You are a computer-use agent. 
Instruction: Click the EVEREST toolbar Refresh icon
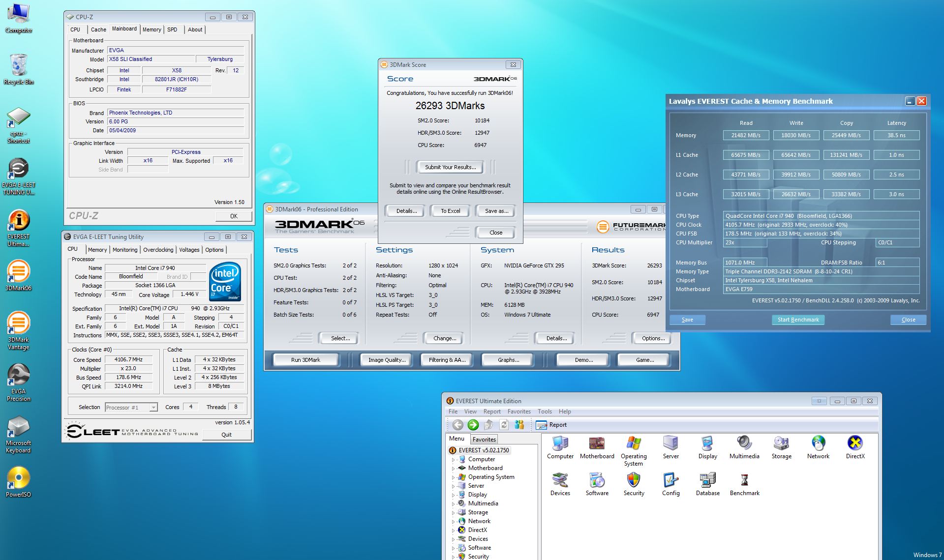pyautogui.click(x=504, y=425)
